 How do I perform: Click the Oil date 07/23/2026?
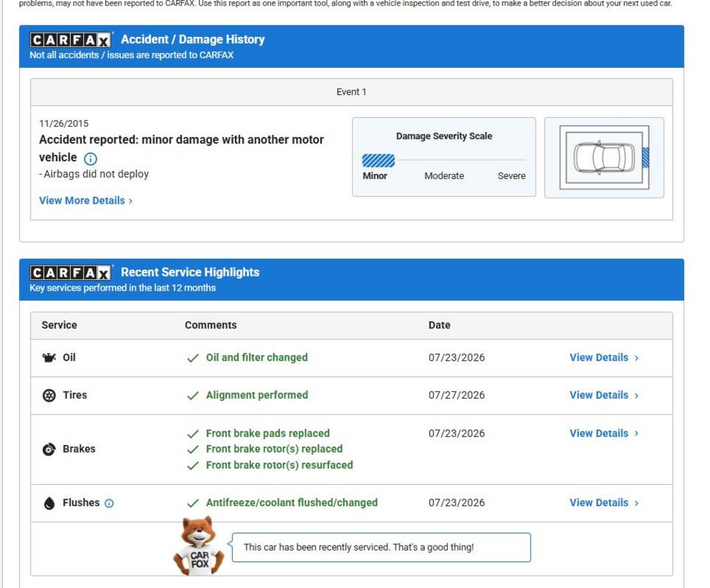click(x=456, y=357)
